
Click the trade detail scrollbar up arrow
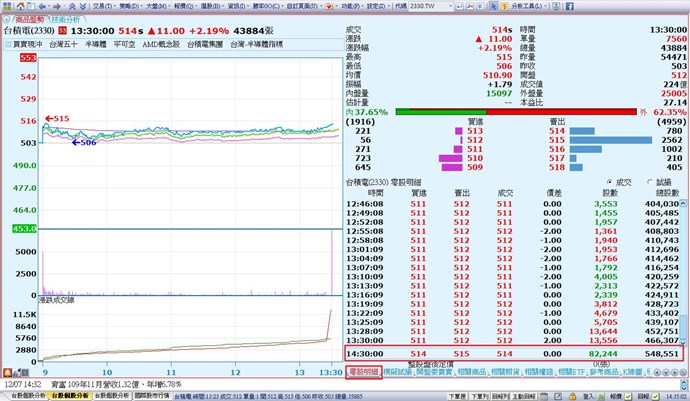pos(683,203)
